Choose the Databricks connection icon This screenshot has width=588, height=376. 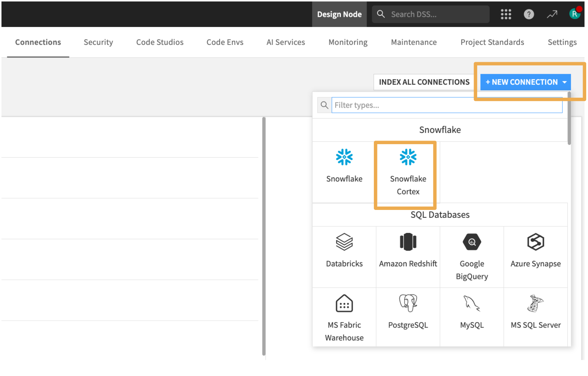click(x=344, y=242)
